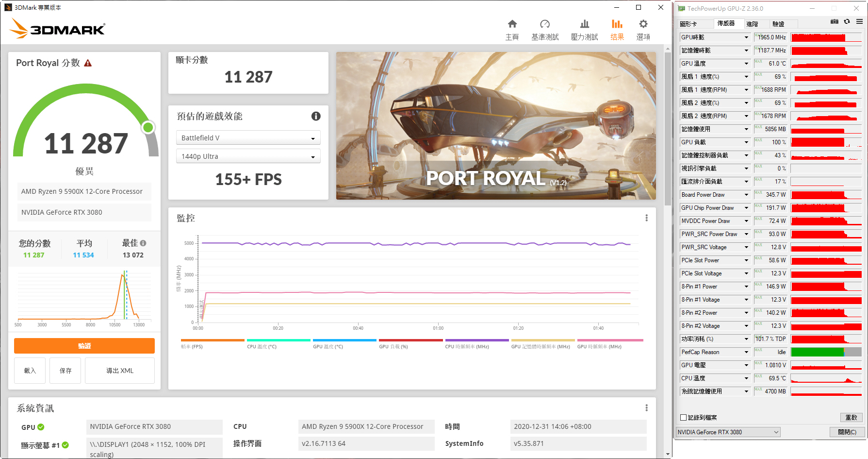
Task: Open the 選項 gear options icon
Action: point(643,24)
